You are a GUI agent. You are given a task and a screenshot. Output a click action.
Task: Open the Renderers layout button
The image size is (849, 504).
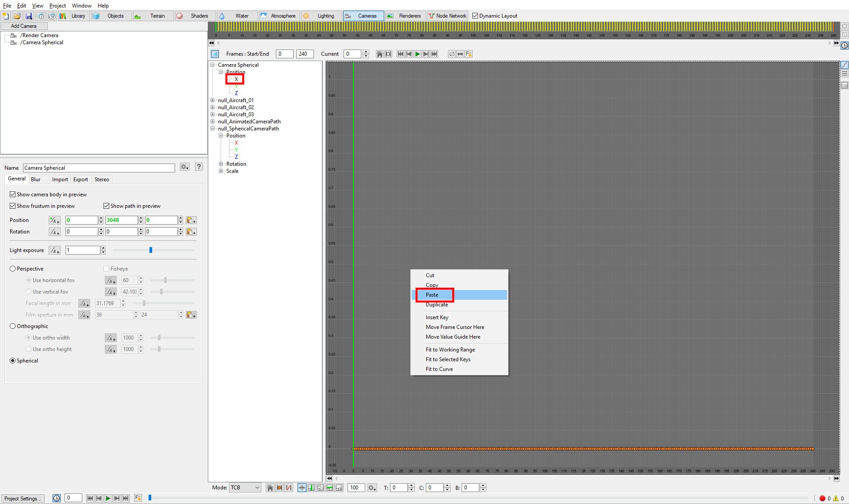[x=405, y=16]
